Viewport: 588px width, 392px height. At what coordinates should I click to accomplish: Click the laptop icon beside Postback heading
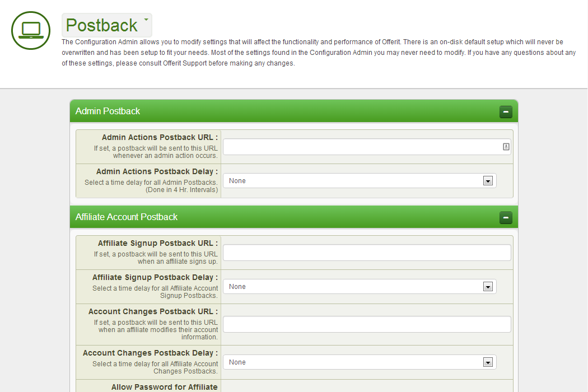click(x=31, y=30)
